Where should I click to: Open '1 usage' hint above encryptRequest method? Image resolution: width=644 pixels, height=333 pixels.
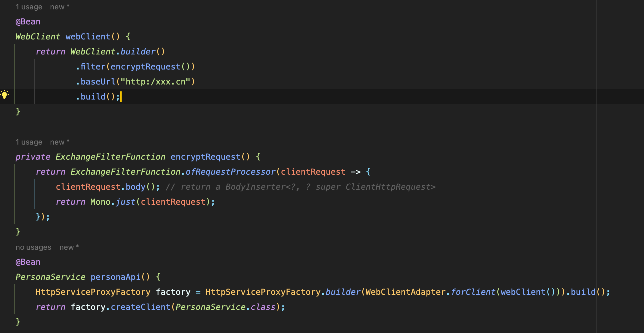[29, 142]
